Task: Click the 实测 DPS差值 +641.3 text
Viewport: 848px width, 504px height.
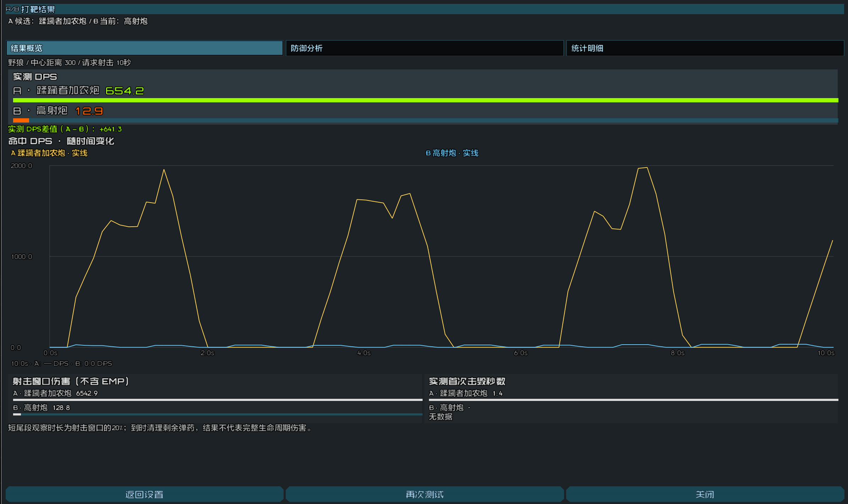Action: [65, 129]
